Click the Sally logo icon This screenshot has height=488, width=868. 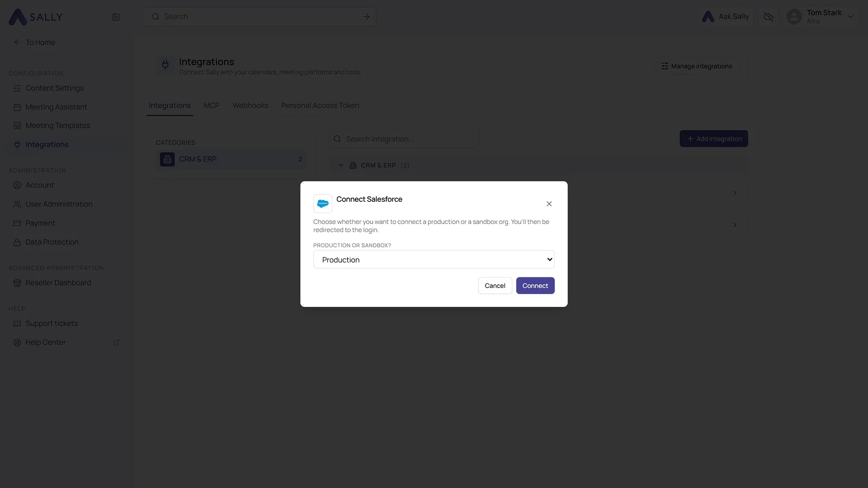point(18,17)
